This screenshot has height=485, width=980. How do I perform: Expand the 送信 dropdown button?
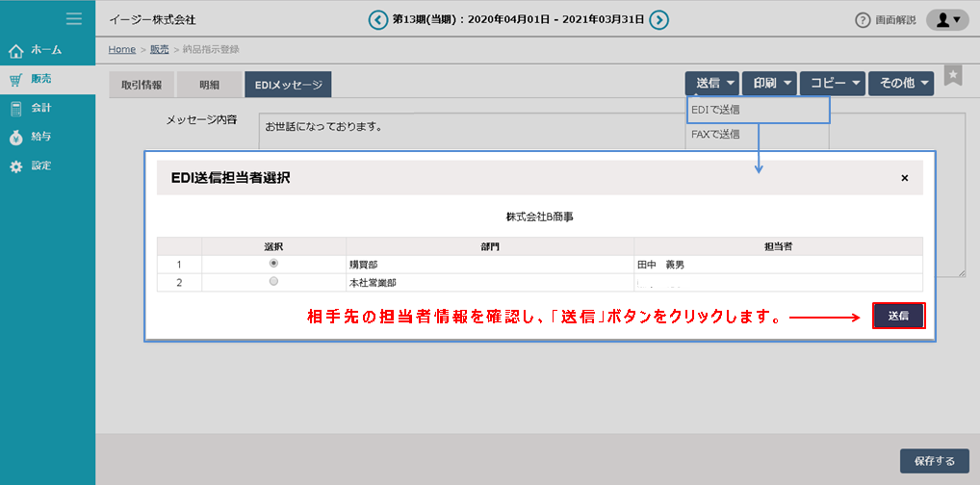point(712,84)
